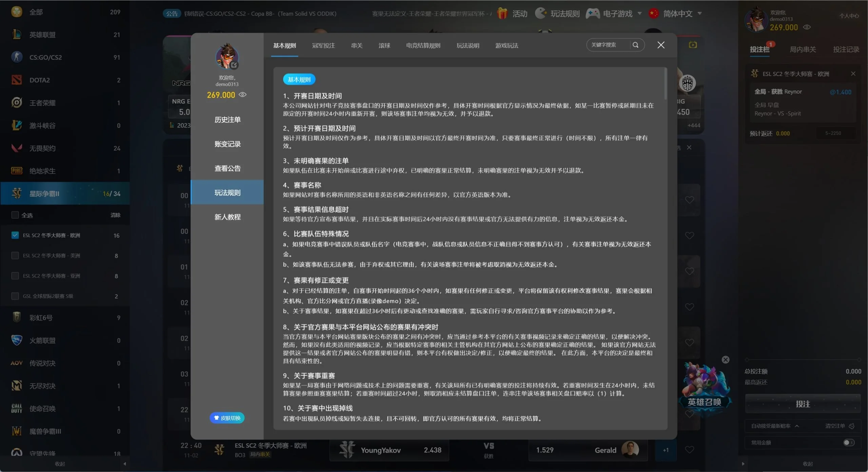Click the 活动 gift icon in top bar
The height and width of the screenshot is (472, 868).
pyautogui.click(x=502, y=14)
